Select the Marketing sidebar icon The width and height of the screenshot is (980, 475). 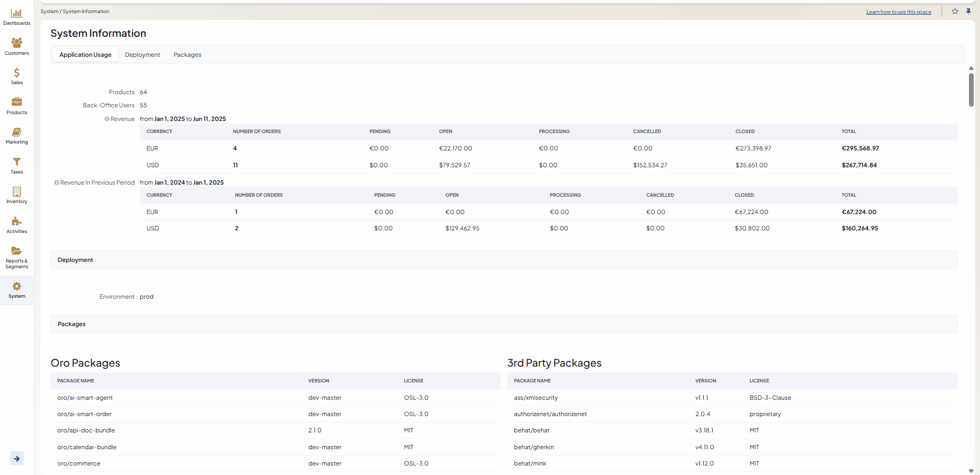tap(17, 132)
